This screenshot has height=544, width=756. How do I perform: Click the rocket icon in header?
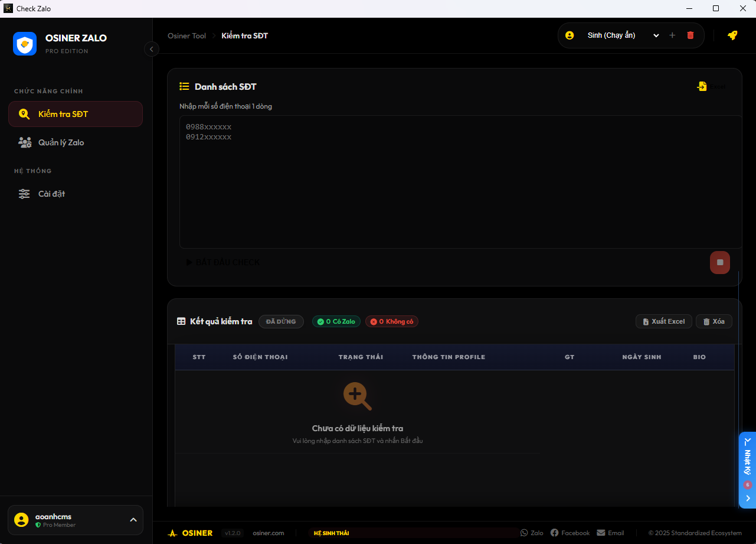click(x=732, y=35)
